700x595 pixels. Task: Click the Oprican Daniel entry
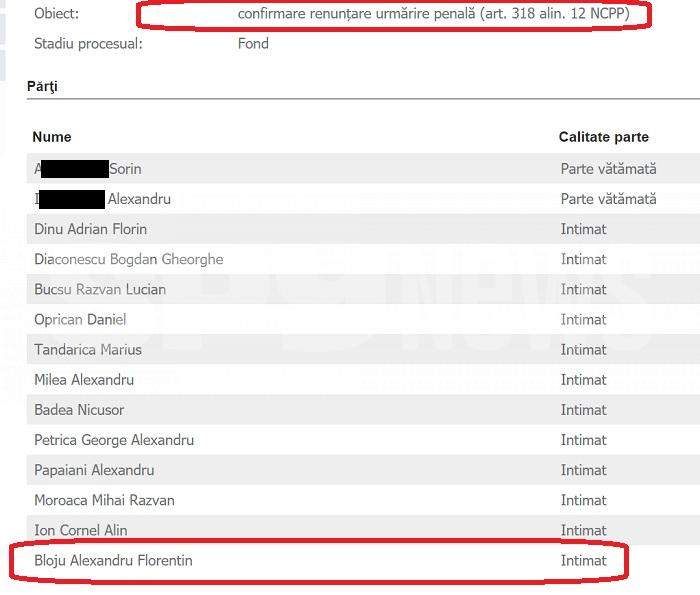80,319
